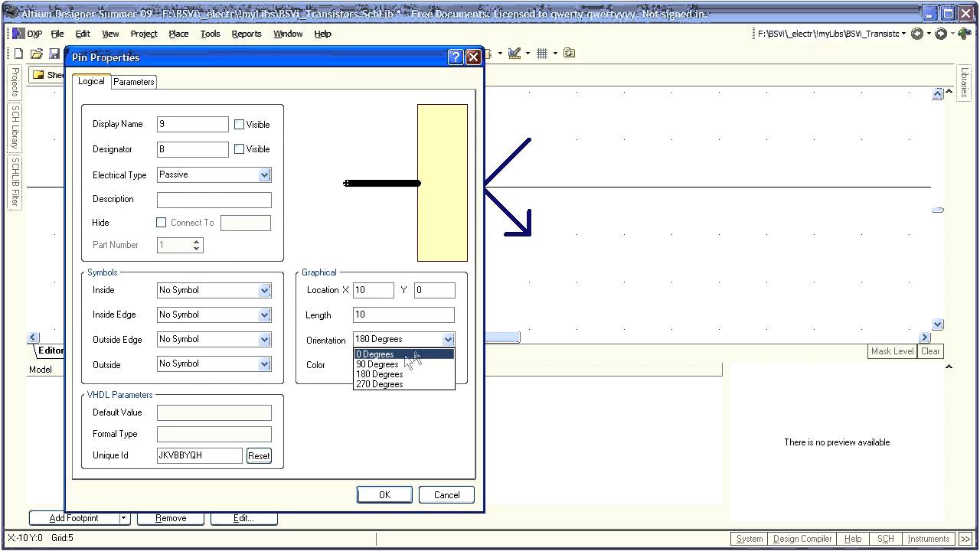Click the model manager icon in toolbar
980x551 pixels.
[x=569, y=54]
